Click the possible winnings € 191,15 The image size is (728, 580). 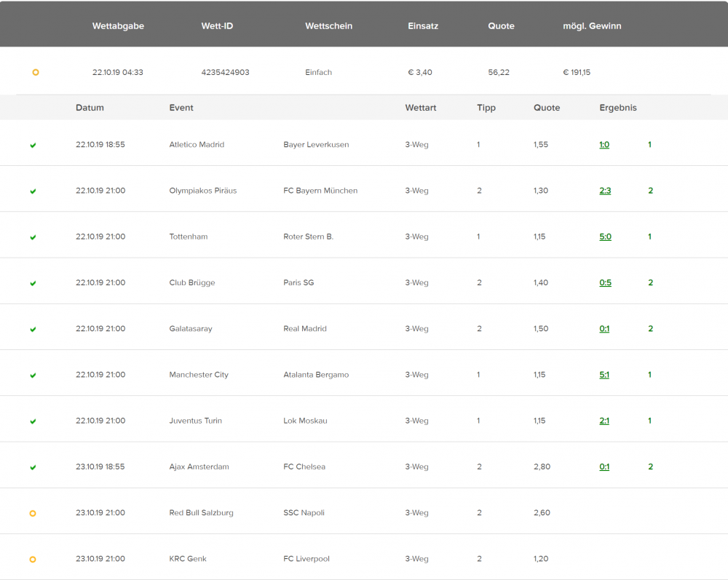click(x=577, y=72)
